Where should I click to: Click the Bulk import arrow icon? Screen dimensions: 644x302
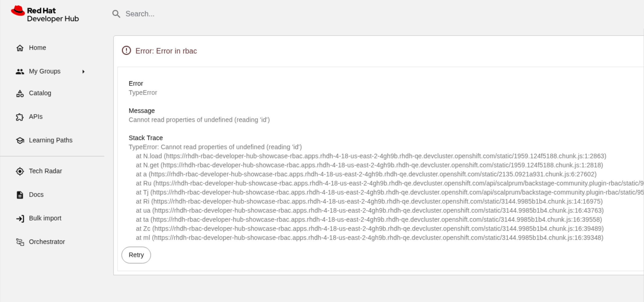pos(20,219)
